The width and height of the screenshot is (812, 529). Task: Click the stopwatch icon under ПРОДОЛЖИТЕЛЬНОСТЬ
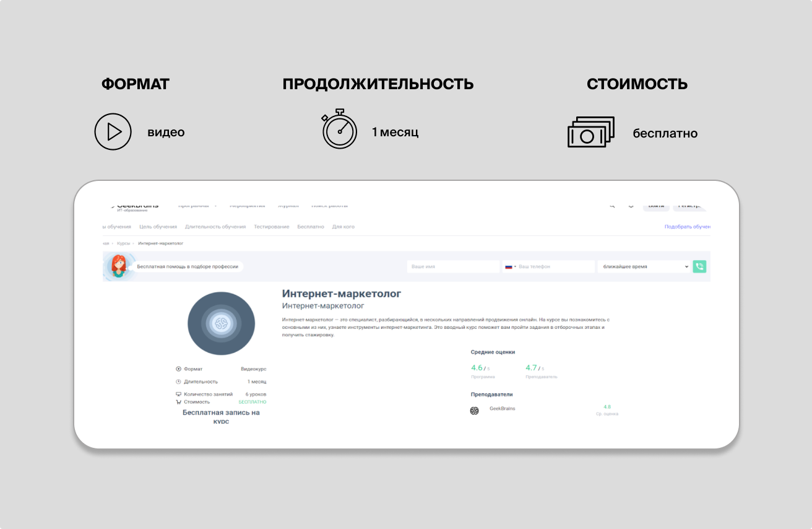pyautogui.click(x=339, y=128)
